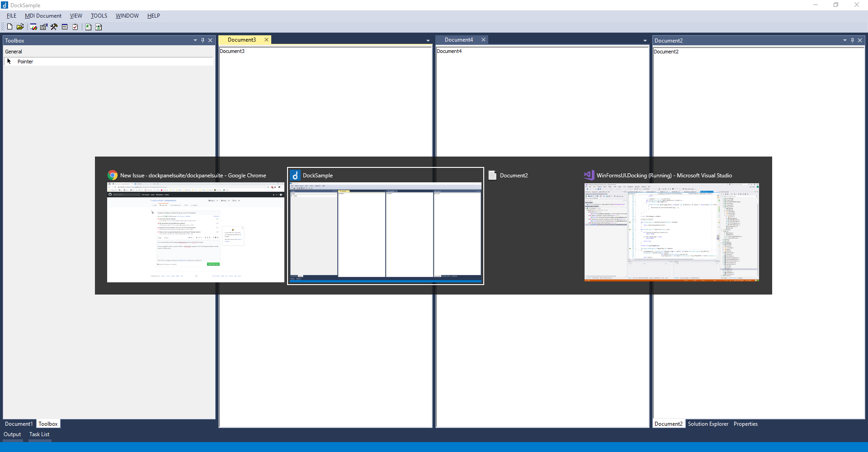Click the Toolbox toolbar icon
868x452 pixels.
pos(33,27)
